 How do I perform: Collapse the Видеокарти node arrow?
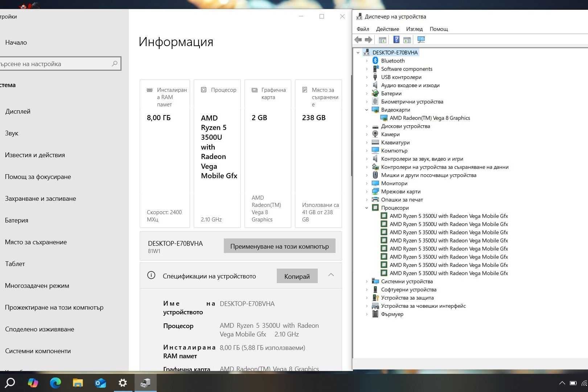click(x=367, y=110)
